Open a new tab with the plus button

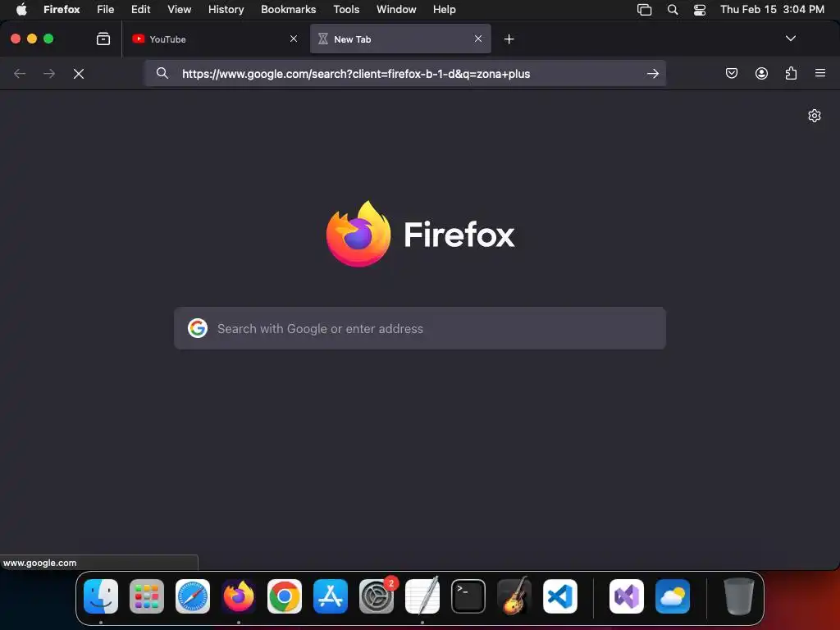coord(509,39)
